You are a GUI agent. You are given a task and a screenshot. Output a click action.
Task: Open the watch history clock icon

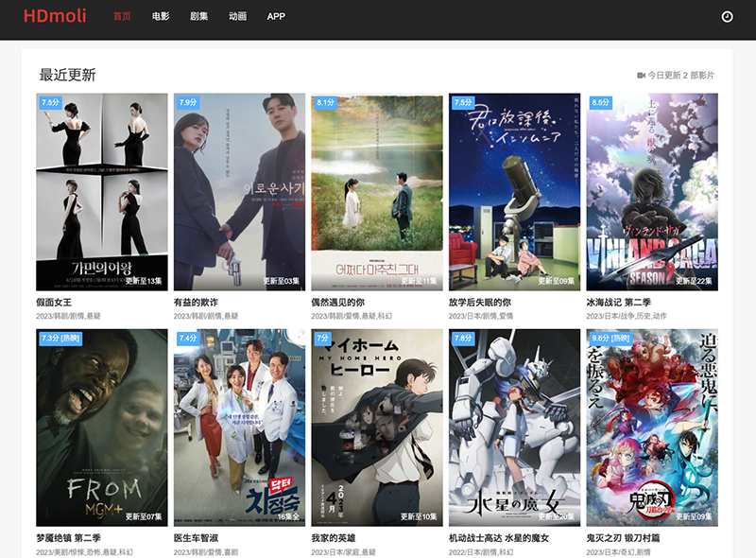[x=727, y=17]
